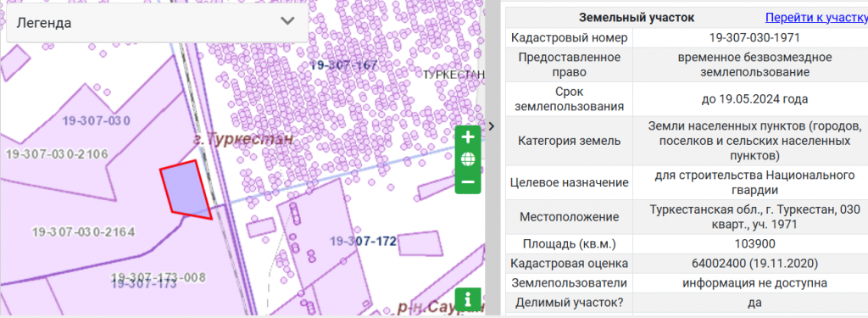The width and height of the screenshot is (868, 318).
Task: Select the 19-307-167 quarter label
Action: pyautogui.click(x=343, y=64)
